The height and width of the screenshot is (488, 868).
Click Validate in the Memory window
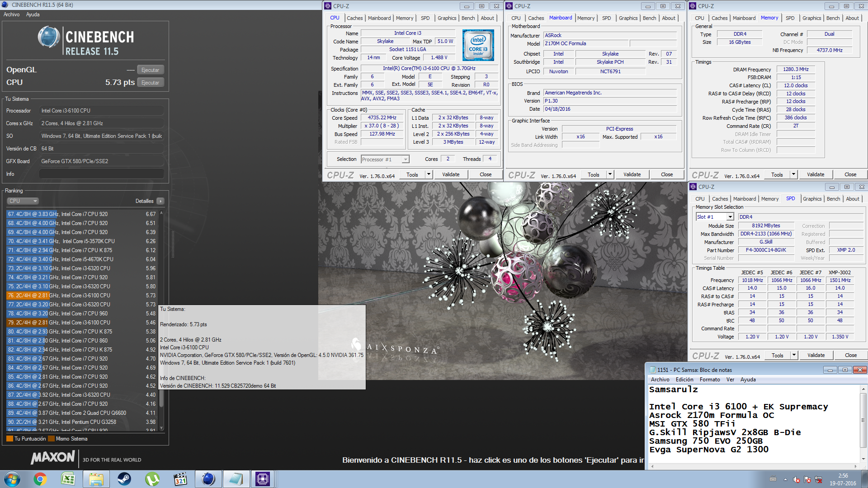[x=816, y=174]
